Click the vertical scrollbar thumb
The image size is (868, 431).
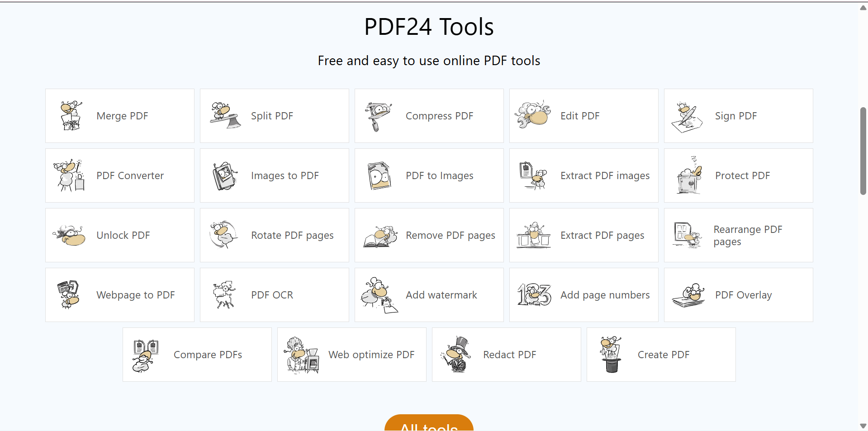[x=863, y=151]
